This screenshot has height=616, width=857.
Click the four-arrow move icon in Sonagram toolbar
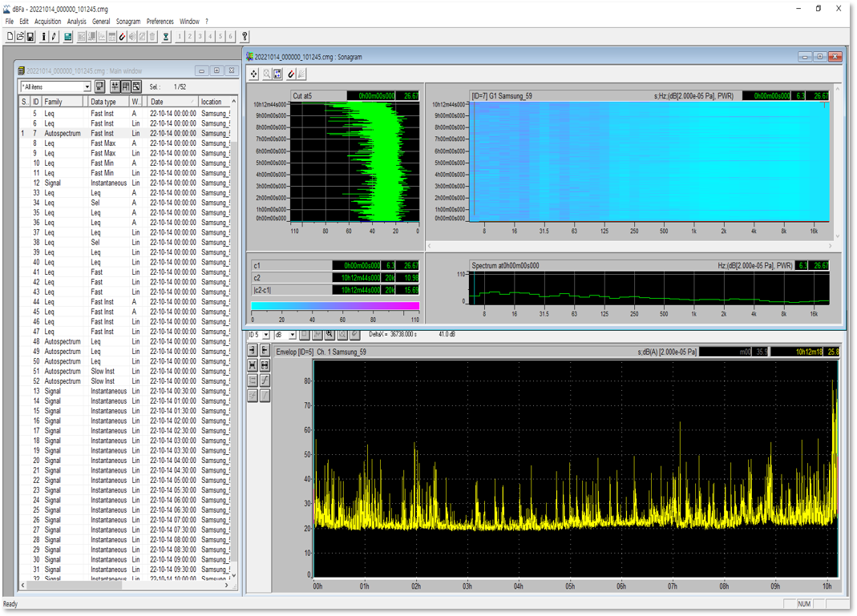point(254,74)
